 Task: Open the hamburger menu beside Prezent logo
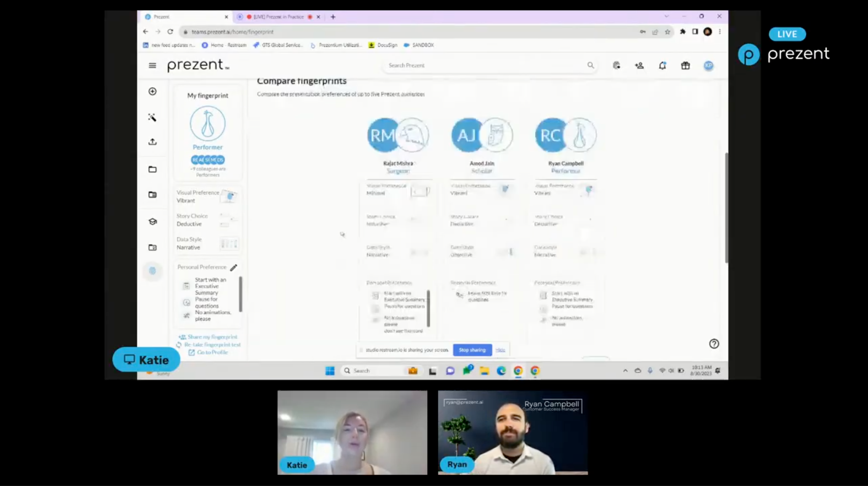pos(152,65)
